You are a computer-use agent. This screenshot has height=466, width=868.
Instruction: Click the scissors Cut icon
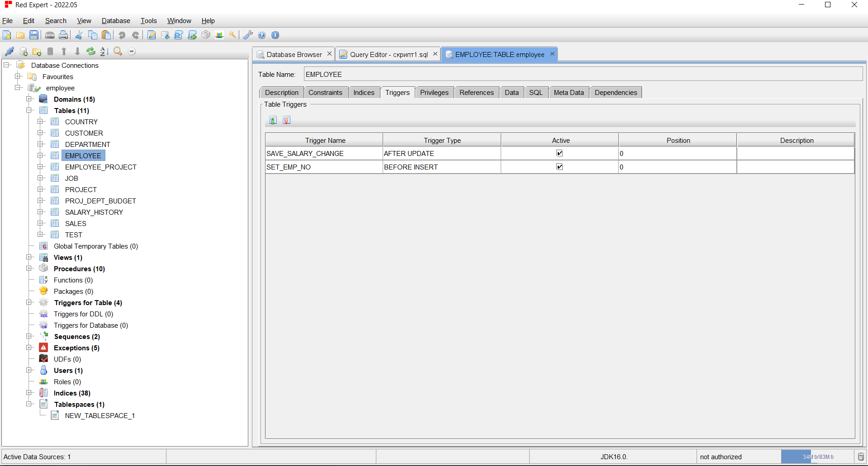coord(79,35)
